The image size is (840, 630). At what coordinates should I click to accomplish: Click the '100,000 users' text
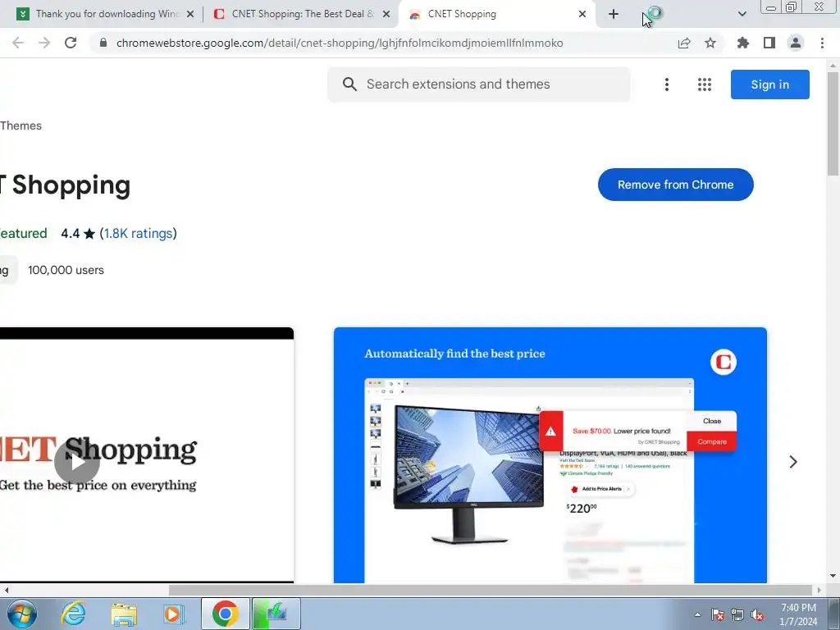[66, 270]
